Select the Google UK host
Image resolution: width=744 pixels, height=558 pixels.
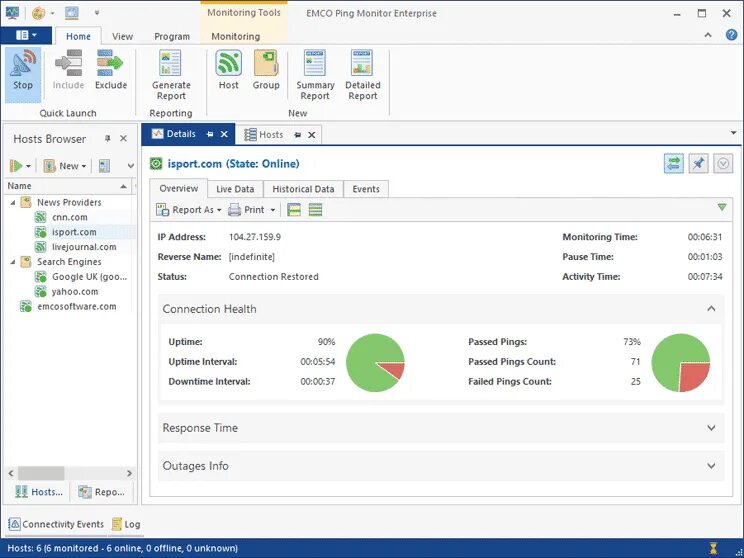(89, 277)
